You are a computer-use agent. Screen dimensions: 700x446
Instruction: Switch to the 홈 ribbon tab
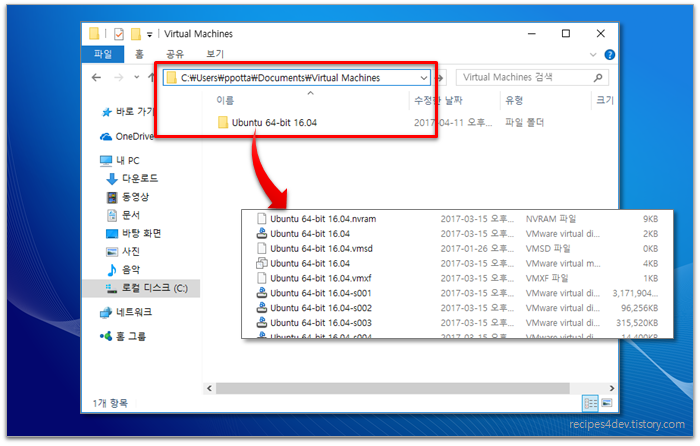(x=139, y=54)
